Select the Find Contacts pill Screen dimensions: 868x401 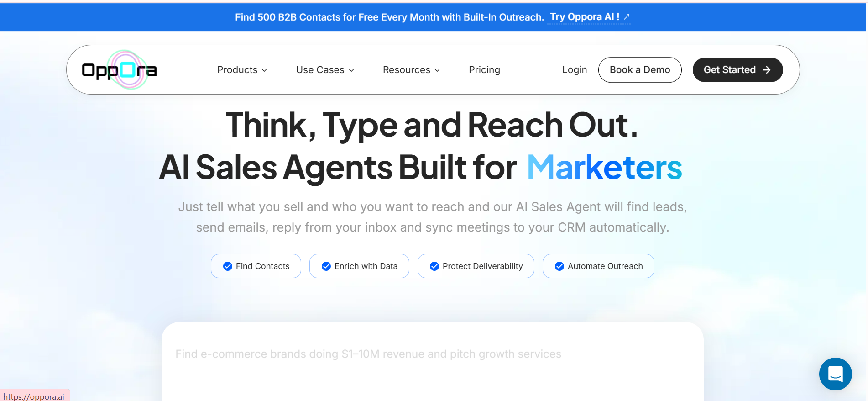(256, 266)
